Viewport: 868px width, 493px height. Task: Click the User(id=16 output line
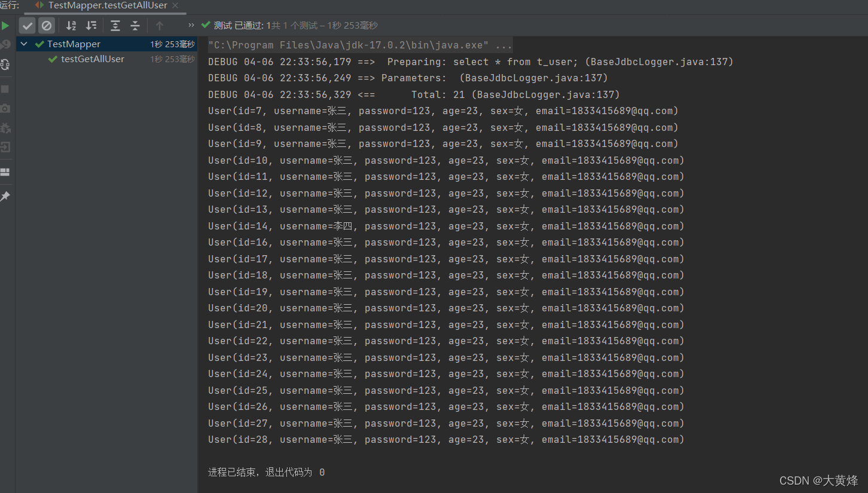(446, 243)
